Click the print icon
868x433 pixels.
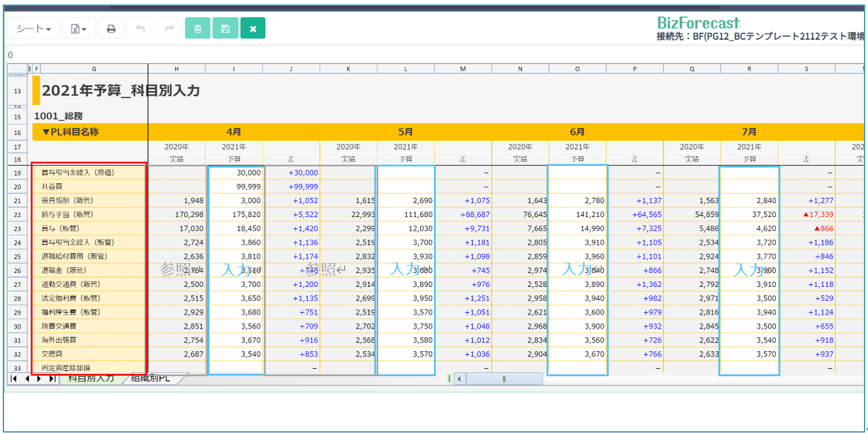pos(111,28)
